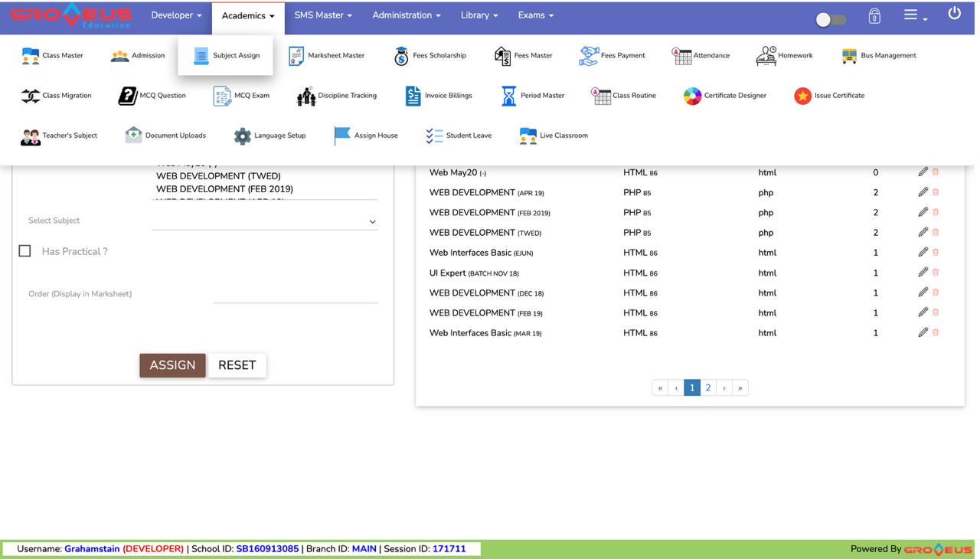
Task: Open the Certificate Designer color wheel icon
Action: 692,96
